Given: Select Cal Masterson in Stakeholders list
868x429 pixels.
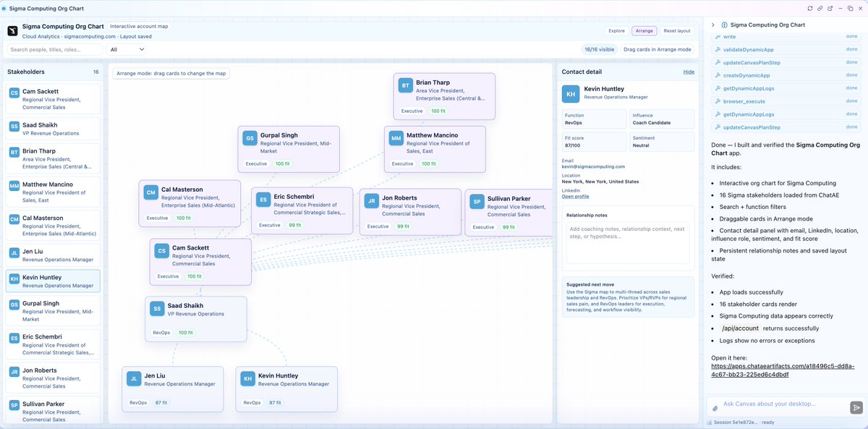Looking at the screenshot, I should point(53,226).
